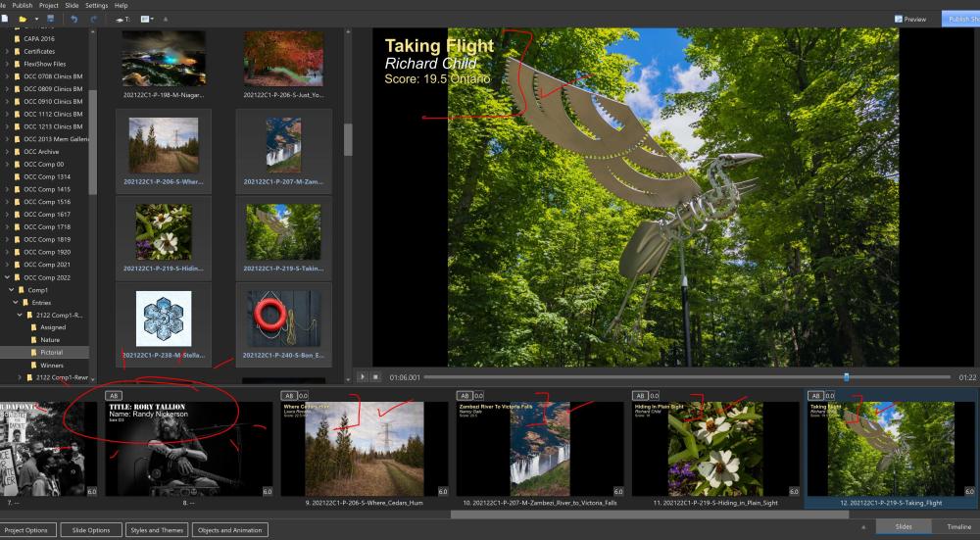Click the Slide Options button
Screen dimensions: 980x540
(91, 530)
